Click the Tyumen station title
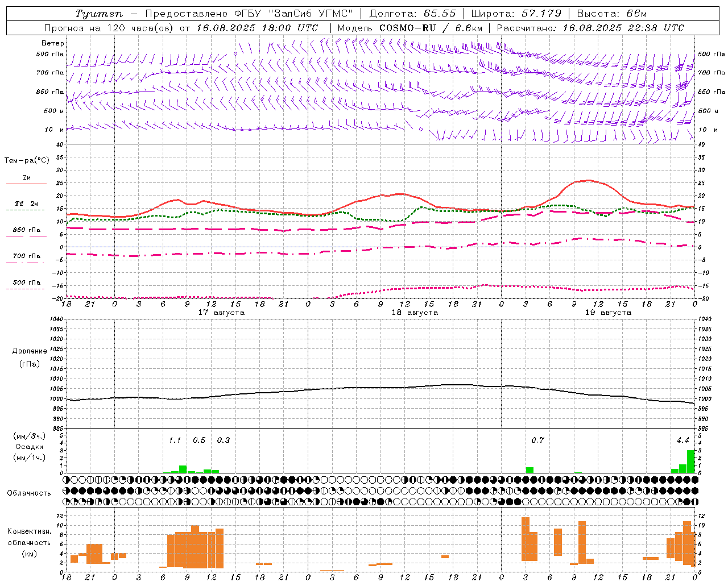 [98, 14]
